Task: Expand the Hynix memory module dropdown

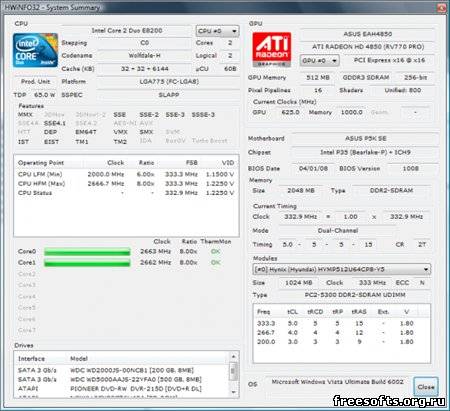Action: pos(342,269)
